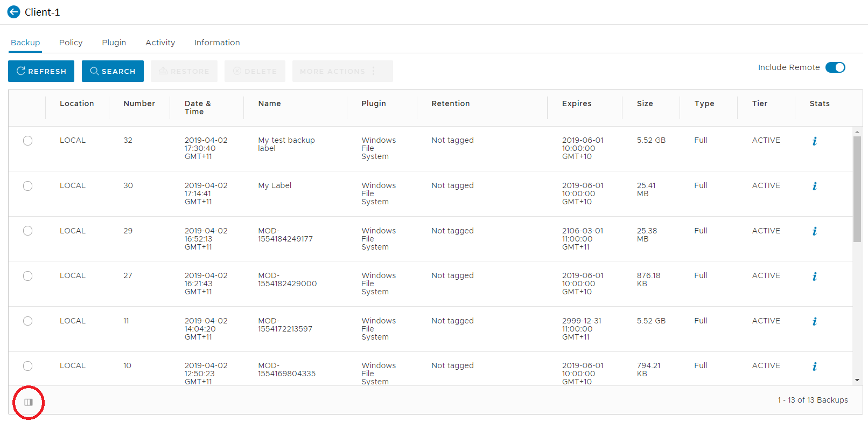The height and width of the screenshot is (442, 868).
Task: Open the column chooser icon below table
Action: pyautogui.click(x=29, y=402)
